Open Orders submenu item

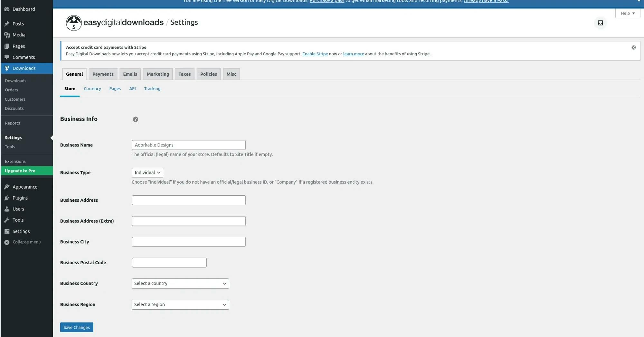coord(12,90)
